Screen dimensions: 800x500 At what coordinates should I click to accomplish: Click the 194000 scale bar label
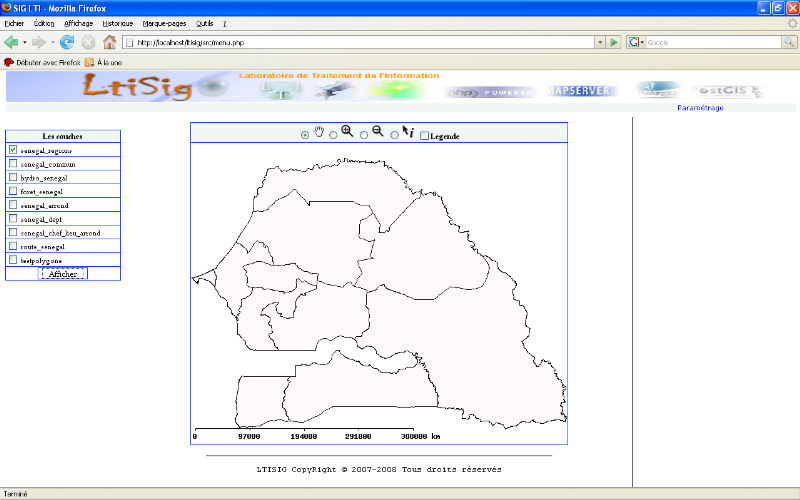[304, 437]
